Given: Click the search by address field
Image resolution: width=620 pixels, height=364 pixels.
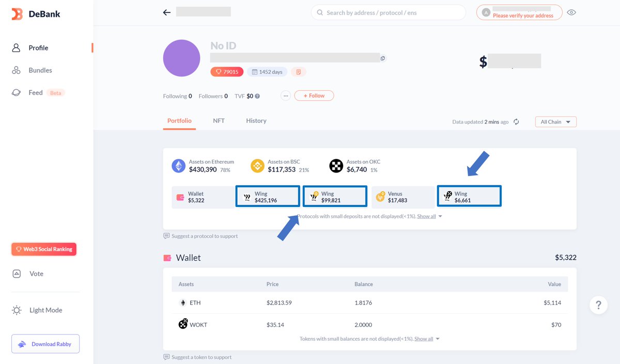Looking at the screenshot, I should pos(388,12).
